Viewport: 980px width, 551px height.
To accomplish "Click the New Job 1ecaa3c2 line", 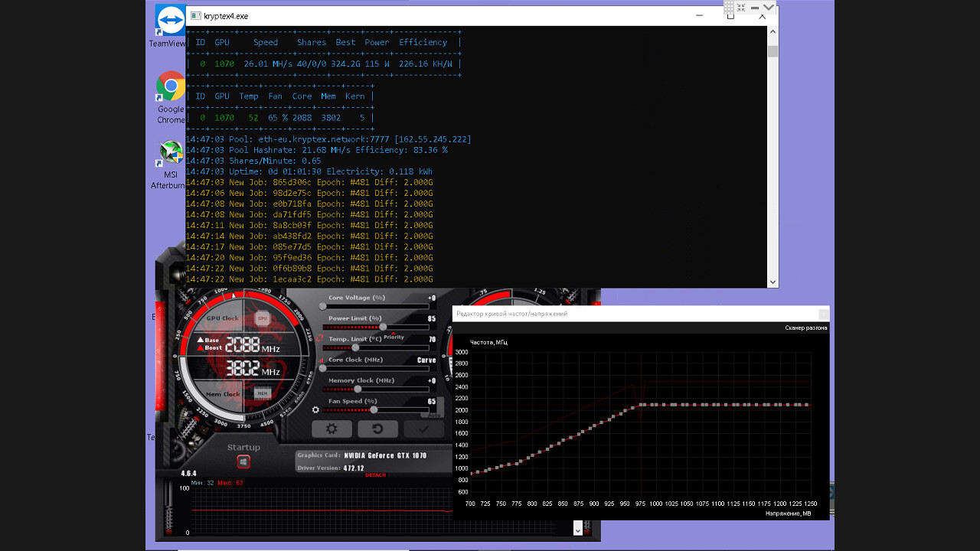I will point(309,279).
